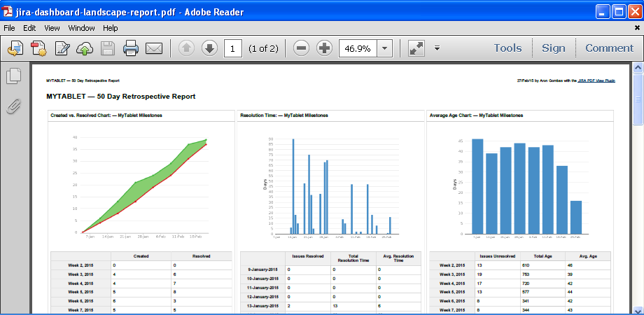Click the Email envelope icon
The height and width of the screenshot is (315, 644).
[154, 48]
